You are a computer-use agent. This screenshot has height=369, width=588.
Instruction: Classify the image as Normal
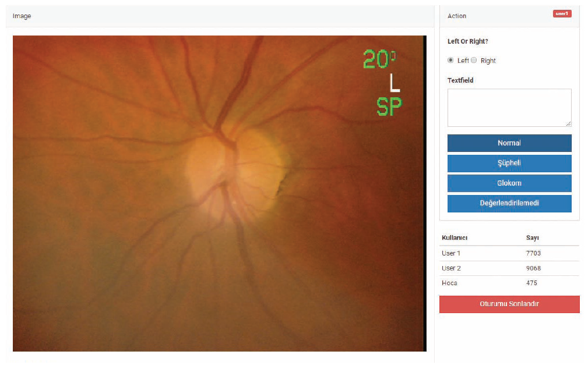[x=509, y=143]
